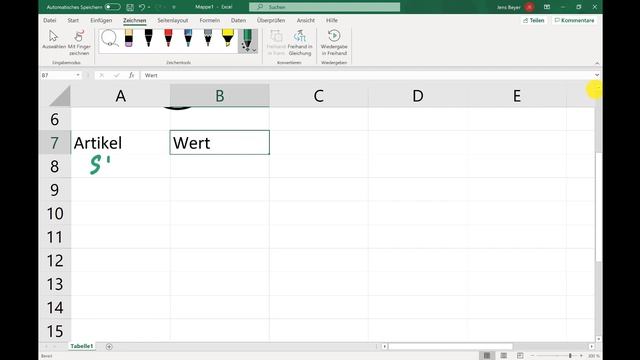Activate Mit Finger zeichnen mode
The height and width of the screenshot is (360, 640).
pos(79,42)
